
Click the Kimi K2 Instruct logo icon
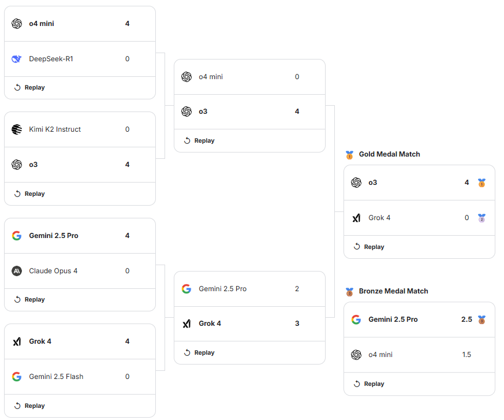point(17,129)
